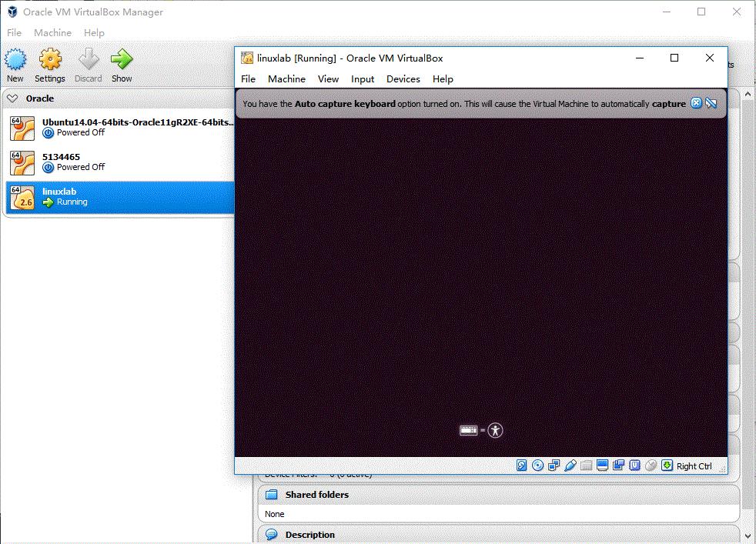Open the Manager's File menu
The image size is (756, 544).
click(x=14, y=33)
